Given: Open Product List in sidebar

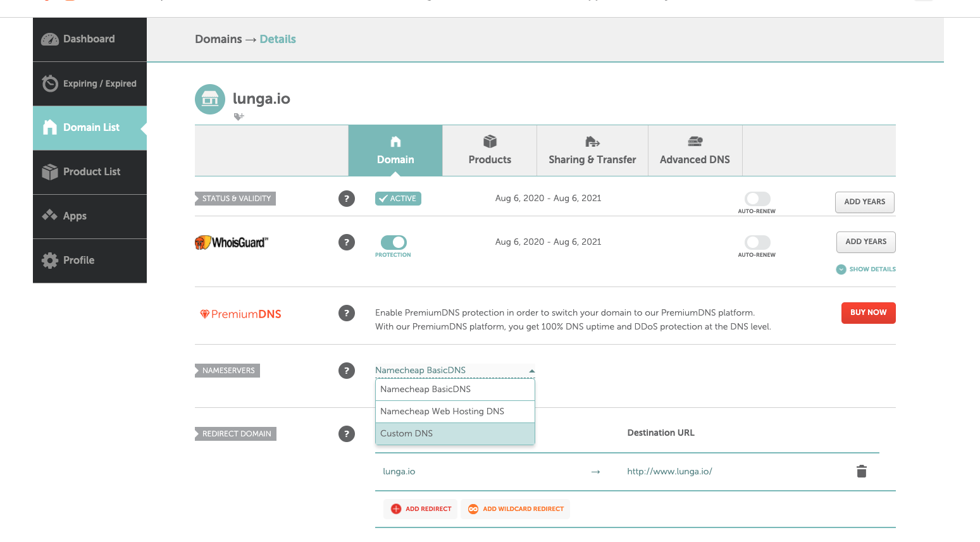Looking at the screenshot, I should click(x=90, y=172).
